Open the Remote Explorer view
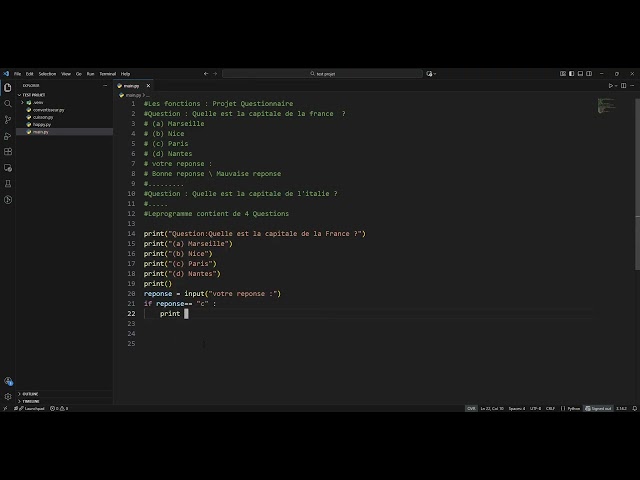640x480 pixels. click(7, 168)
